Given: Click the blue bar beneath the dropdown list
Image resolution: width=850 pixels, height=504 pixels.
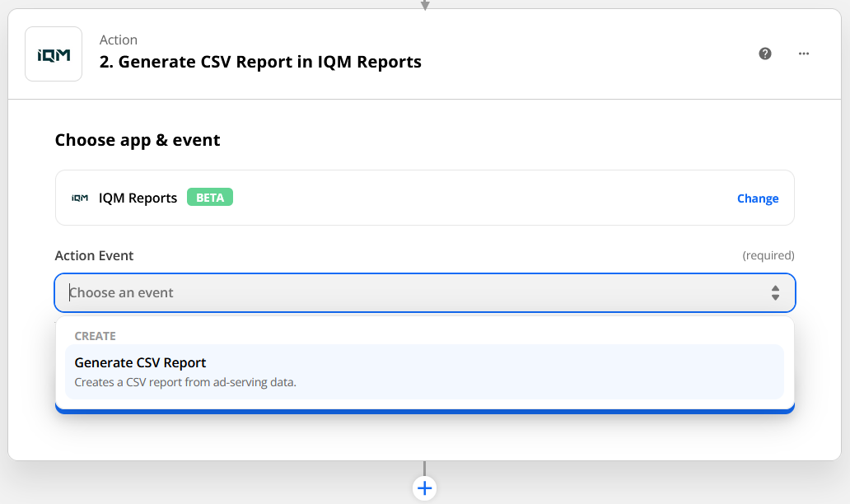Looking at the screenshot, I should (424, 409).
